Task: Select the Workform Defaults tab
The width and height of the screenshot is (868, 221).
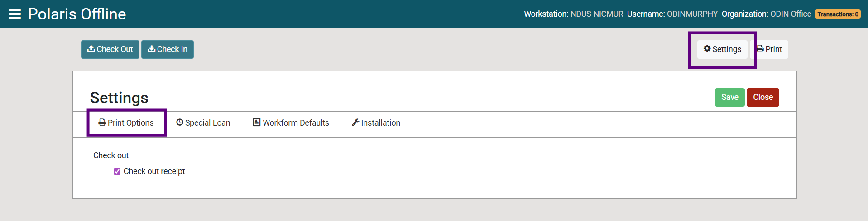Action: coord(291,123)
